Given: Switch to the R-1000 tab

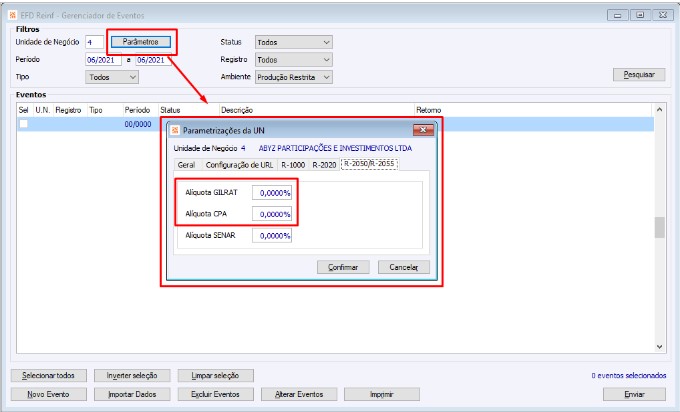Looking at the screenshot, I should point(293,165).
